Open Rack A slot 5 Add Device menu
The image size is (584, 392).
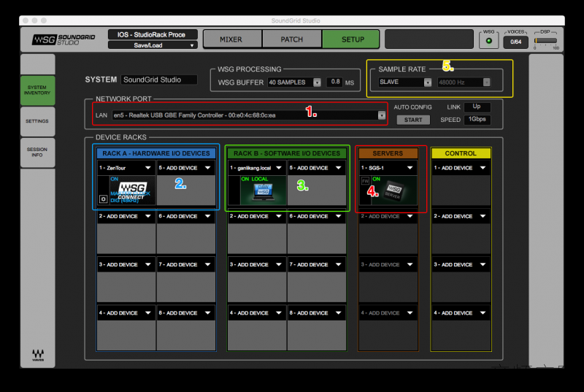185,168
